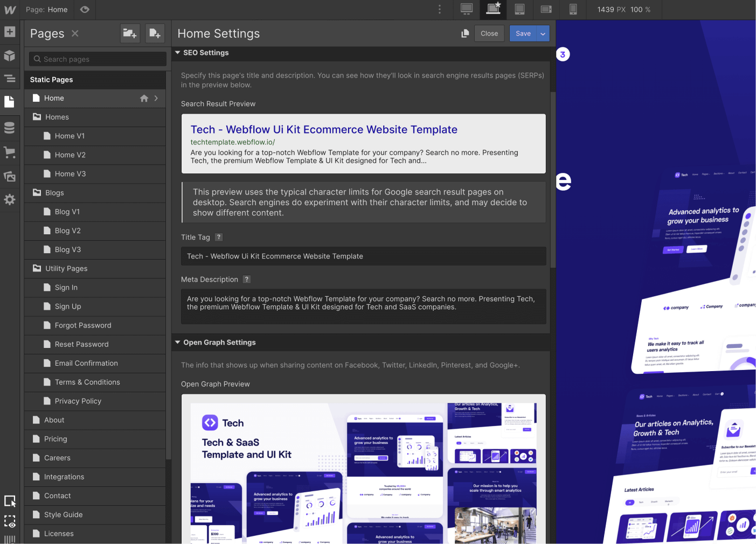Screen dimensions: 756x544
Task: Switch to the tablet breakpoint view
Action: 519,9
